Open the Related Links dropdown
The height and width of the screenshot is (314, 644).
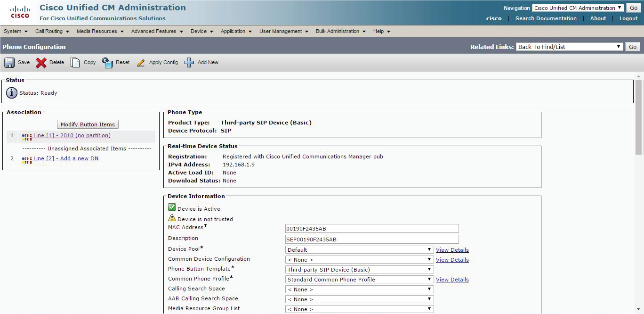click(x=570, y=47)
